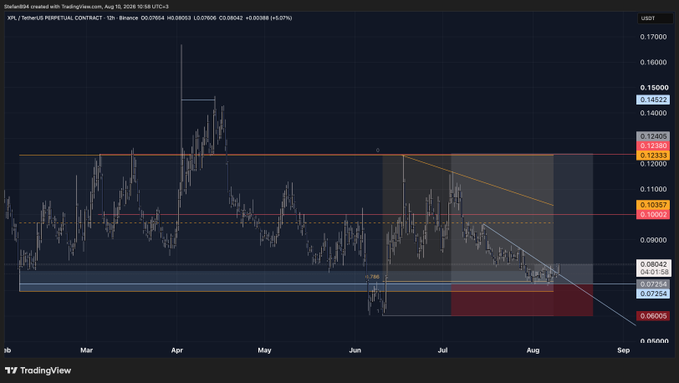679x383 pixels.
Task: Select the high value H0.08053
Action: (x=179, y=18)
